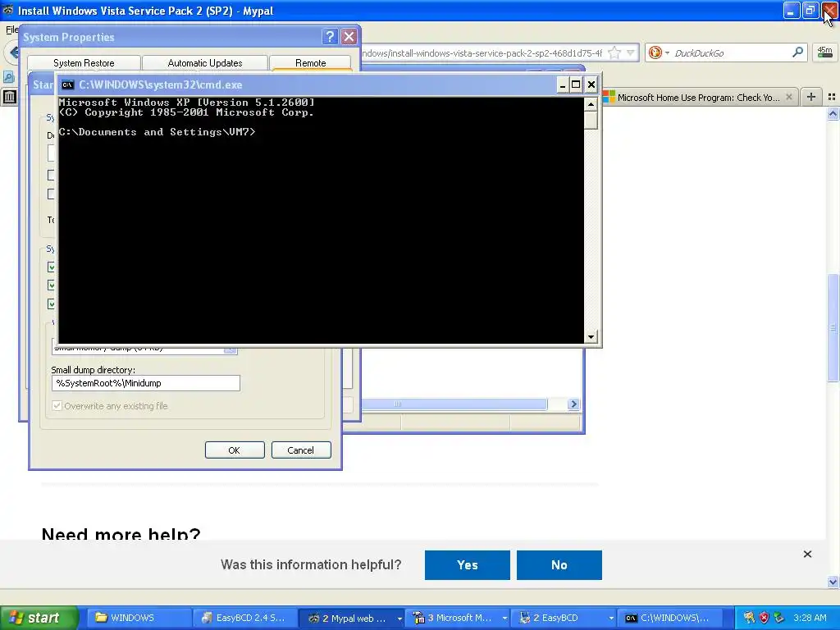Open the Windows start menu
840x630 pixels.
39,618
